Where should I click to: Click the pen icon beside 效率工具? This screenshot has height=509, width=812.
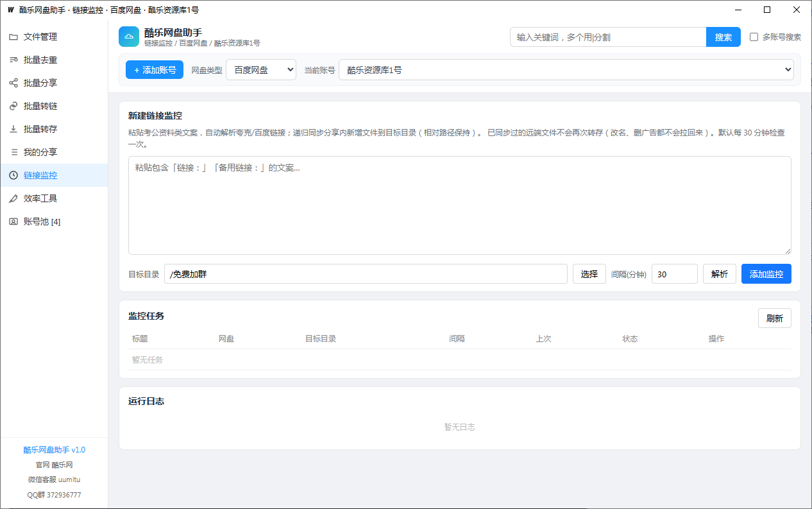coord(13,198)
